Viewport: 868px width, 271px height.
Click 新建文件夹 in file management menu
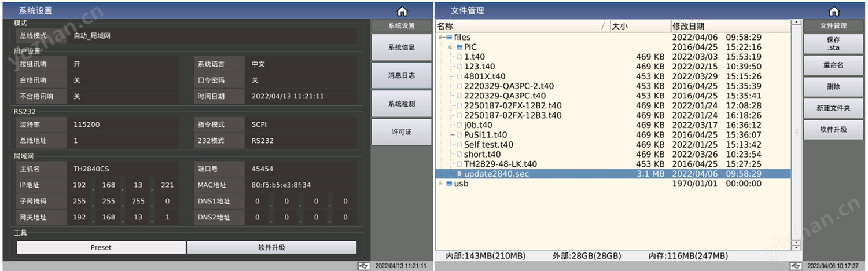click(833, 108)
